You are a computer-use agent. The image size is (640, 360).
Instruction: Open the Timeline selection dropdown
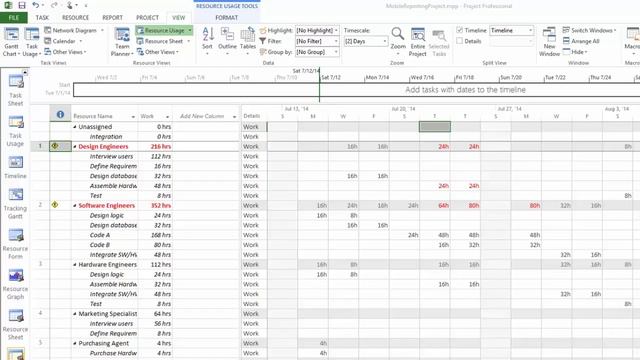pyautogui.click(x=530, y=31)
